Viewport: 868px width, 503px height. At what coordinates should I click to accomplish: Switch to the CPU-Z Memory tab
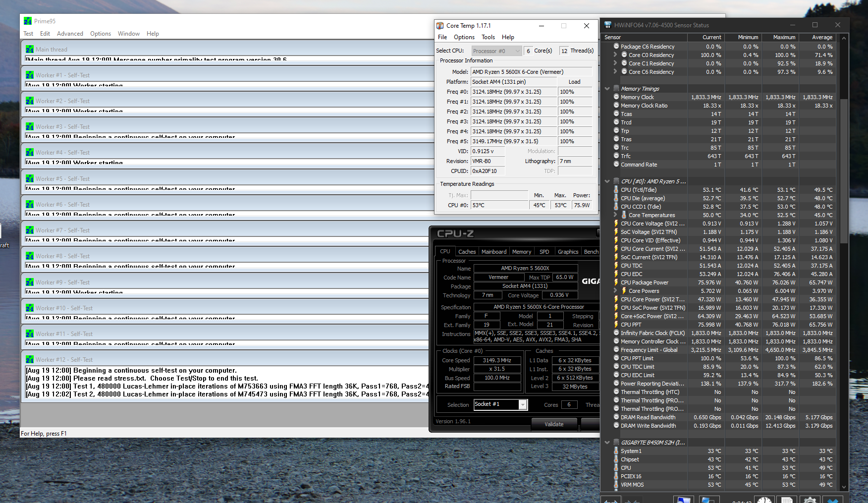pos(522,252)
